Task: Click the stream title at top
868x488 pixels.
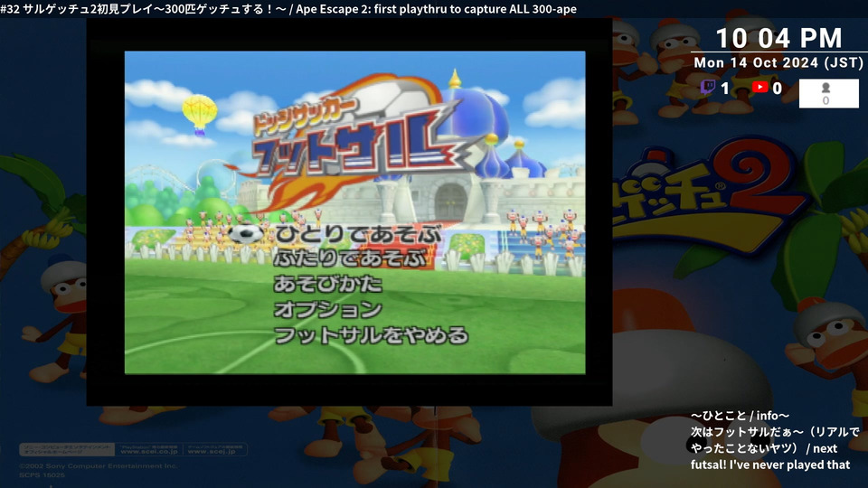Action: point(288,9)
